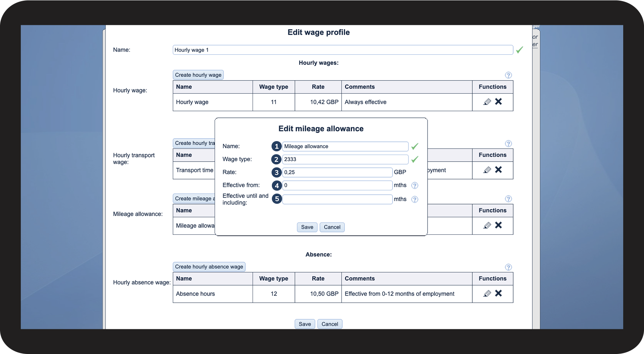The width and height of the screenshot is (644, 354).
Task: Select the 10,50 GBP rate cell
Action: [x=318, y=294]
